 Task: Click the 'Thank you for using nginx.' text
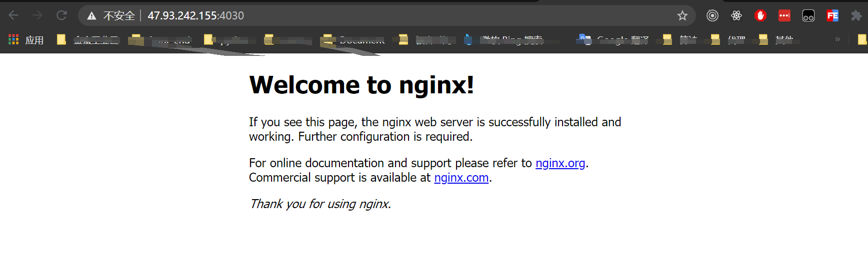pos(320,204)
